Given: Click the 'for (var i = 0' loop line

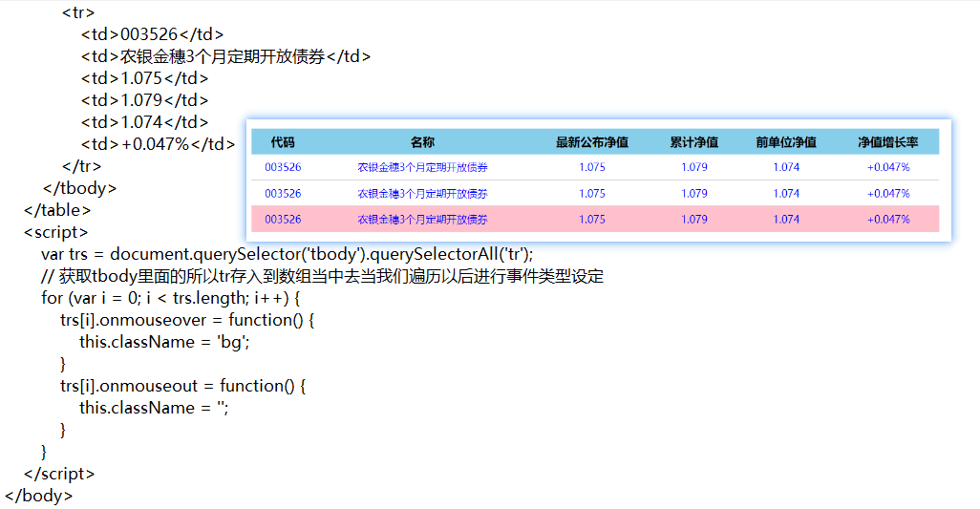Looking at the screenshot, I should coord(171,298).
